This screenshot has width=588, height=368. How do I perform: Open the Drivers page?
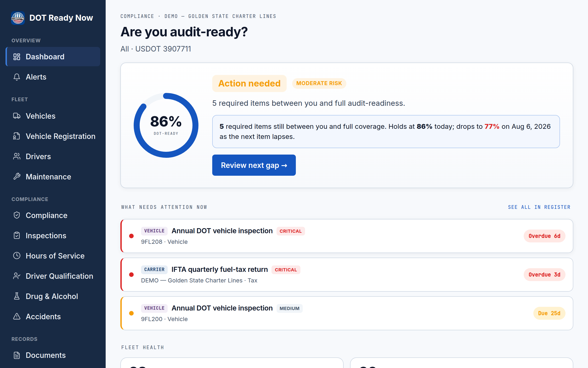[x=53, y=156]
